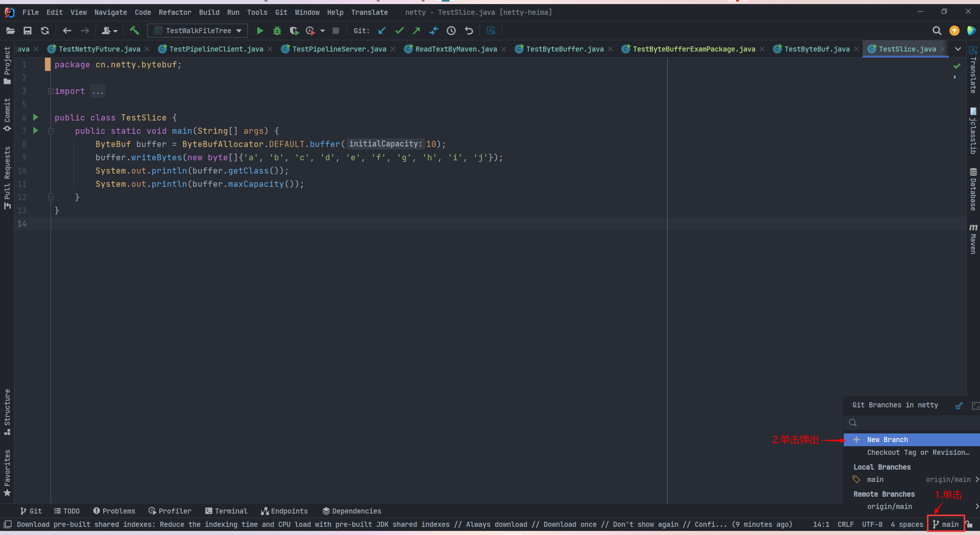The height and width of the screenshot is (535, 980).
Task: Click the Save All disk icon
Action: (x=28, y=31)
